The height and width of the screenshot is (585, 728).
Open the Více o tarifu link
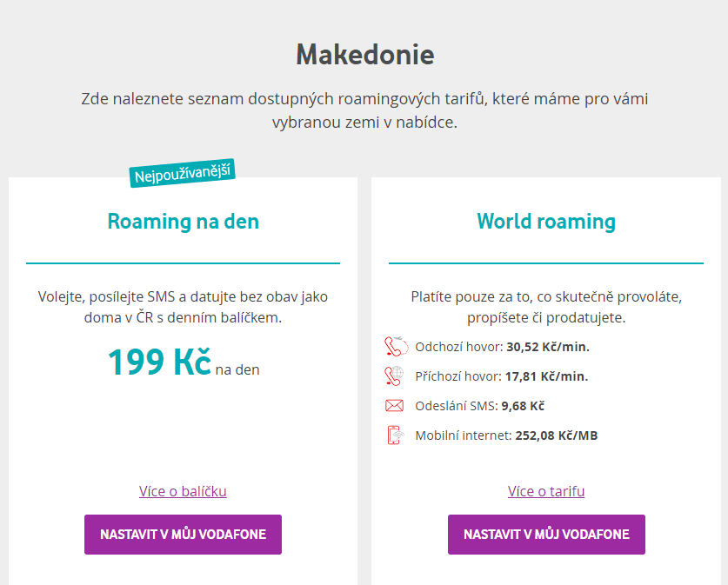(x=546, y=491)
